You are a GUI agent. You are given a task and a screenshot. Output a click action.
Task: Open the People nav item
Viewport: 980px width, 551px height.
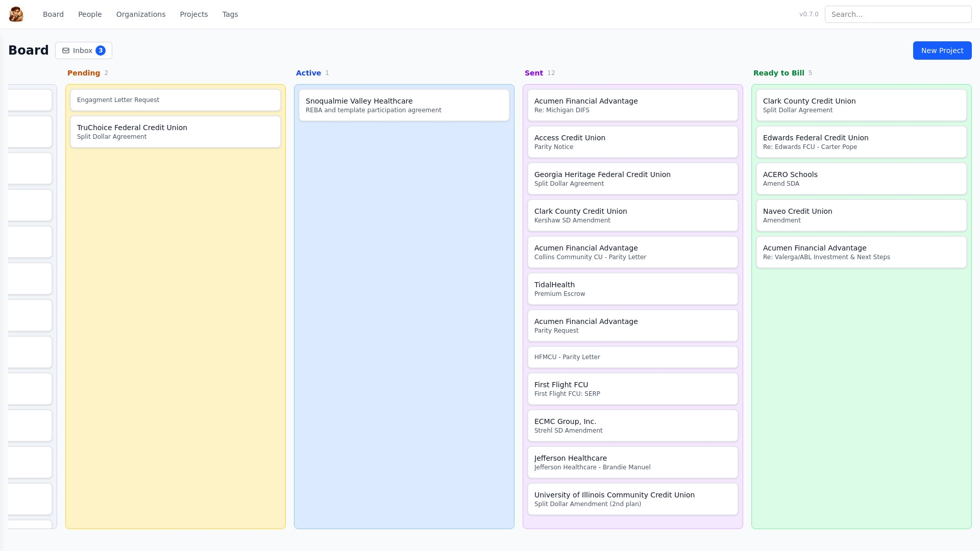tap(90, 14)
